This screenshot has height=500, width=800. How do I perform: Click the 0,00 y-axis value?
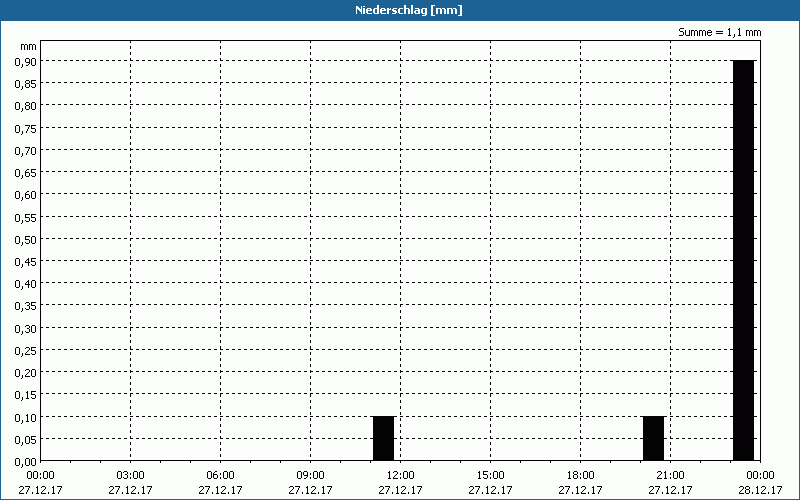[26, 461]
